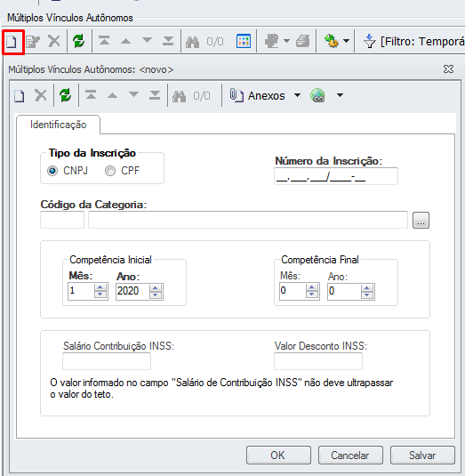
Task: Click the colored grid columns icon
Action: [244, 41]
